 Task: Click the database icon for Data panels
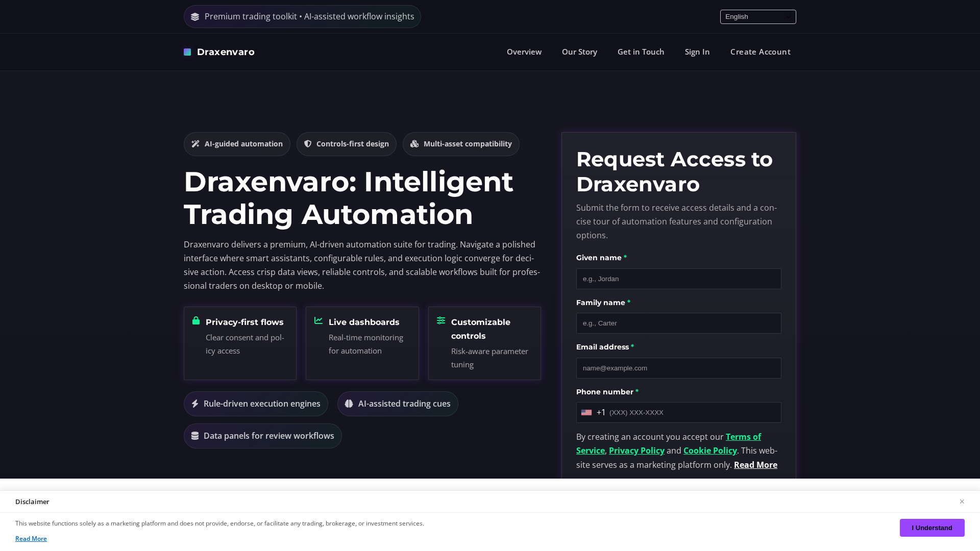[x=195, y=436]
